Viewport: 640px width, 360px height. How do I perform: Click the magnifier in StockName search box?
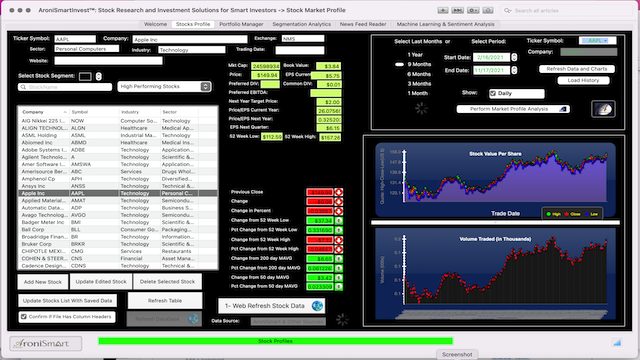(x=23, y=87)
